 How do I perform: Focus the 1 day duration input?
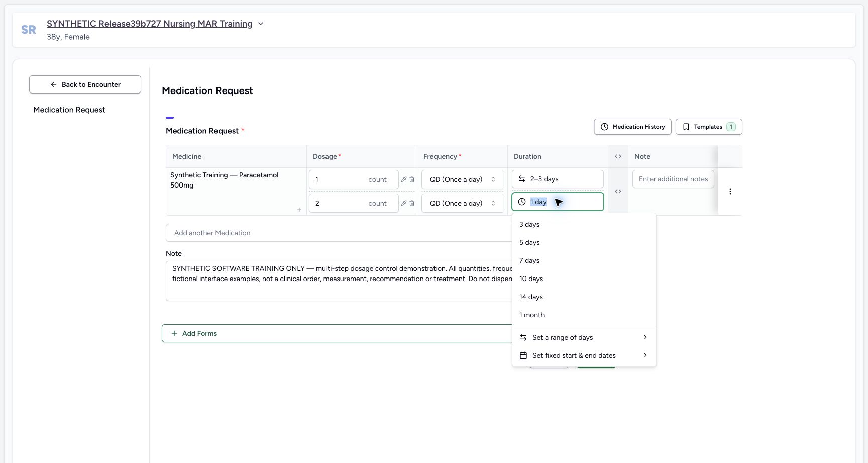click(558, 202)
